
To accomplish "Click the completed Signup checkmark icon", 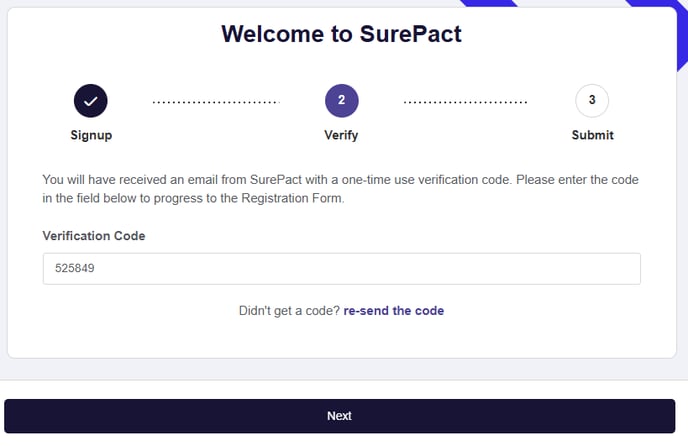I will click(90, 101).
